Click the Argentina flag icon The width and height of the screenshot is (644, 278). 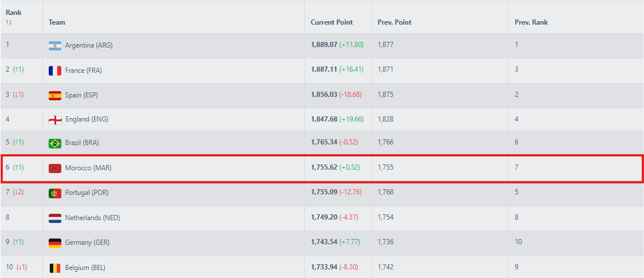click(55, 46)
